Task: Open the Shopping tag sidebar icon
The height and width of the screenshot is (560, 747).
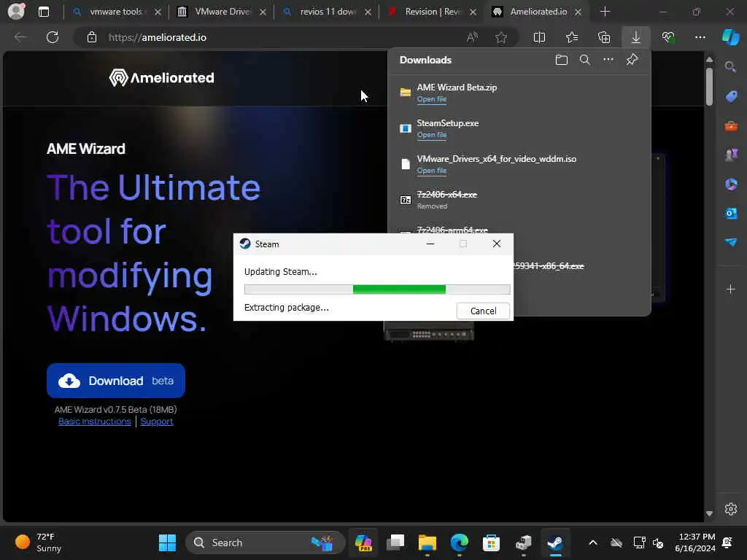Action: (731, 97)
